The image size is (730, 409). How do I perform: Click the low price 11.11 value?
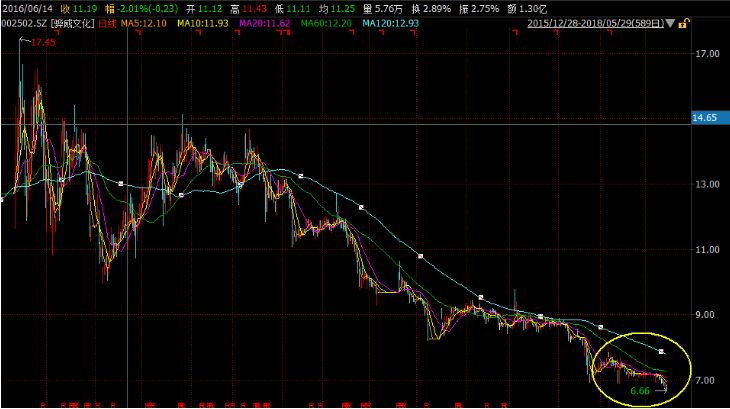click(298, 8)
